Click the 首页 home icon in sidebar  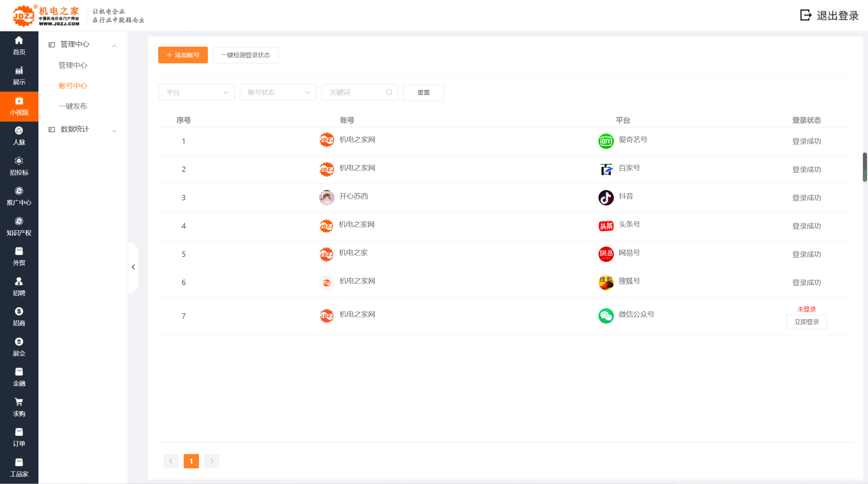tap(19, 41)
